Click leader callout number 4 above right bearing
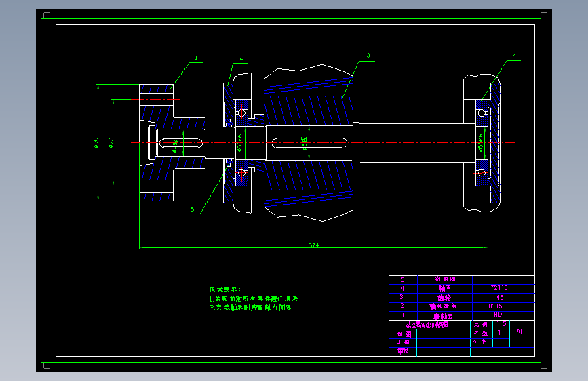The width and height of the screenshot is (588, 381). (x=514, y=56)
